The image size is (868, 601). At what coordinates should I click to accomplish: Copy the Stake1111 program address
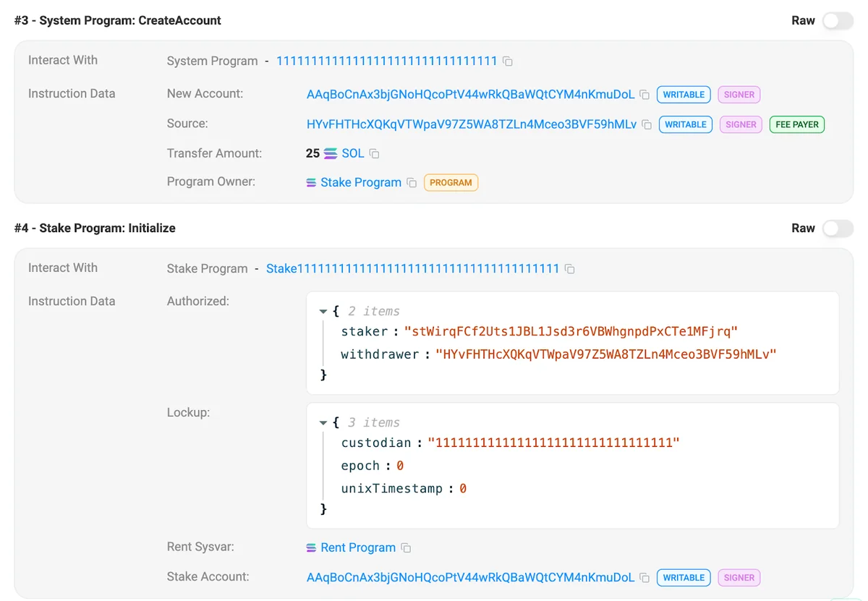coord(570,269)
